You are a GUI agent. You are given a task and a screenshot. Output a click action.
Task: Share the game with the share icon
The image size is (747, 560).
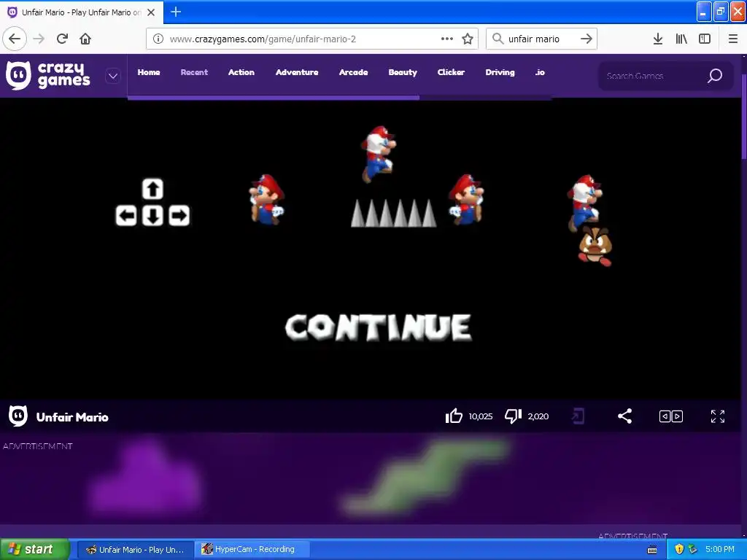pyautogui.click(x=624, y=416)
